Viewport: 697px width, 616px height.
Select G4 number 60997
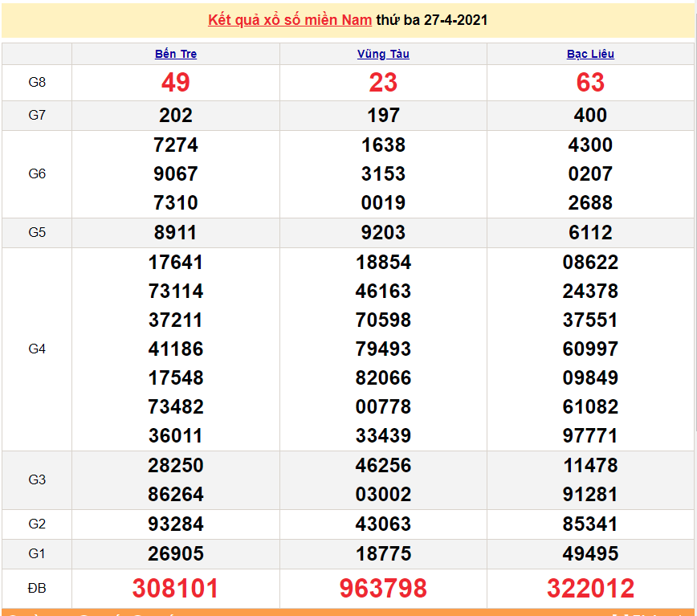(590, 349)
